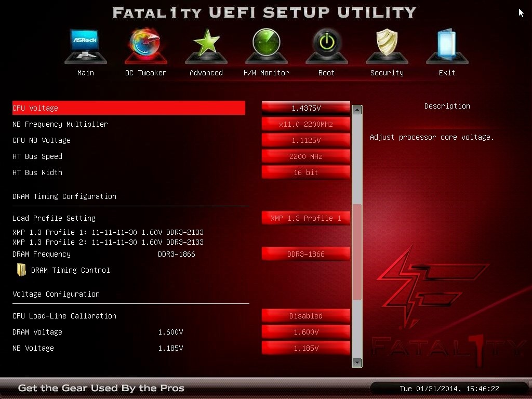Select the highlighted CPU Voltage row
532x399 pixels.
click(129, 108)
